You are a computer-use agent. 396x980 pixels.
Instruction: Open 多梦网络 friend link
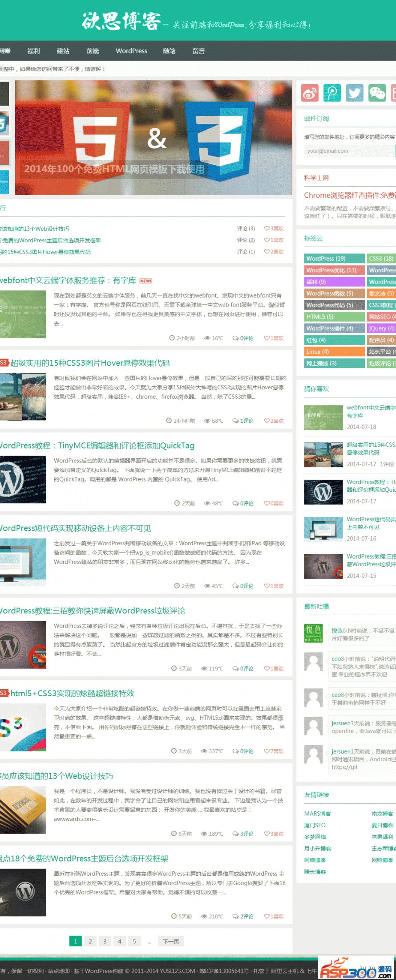(315, 837)
